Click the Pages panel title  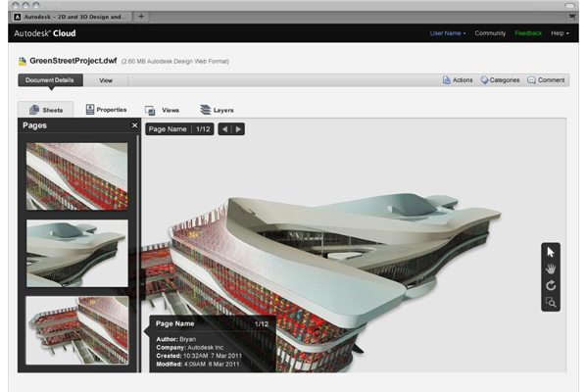click(34, 125)
